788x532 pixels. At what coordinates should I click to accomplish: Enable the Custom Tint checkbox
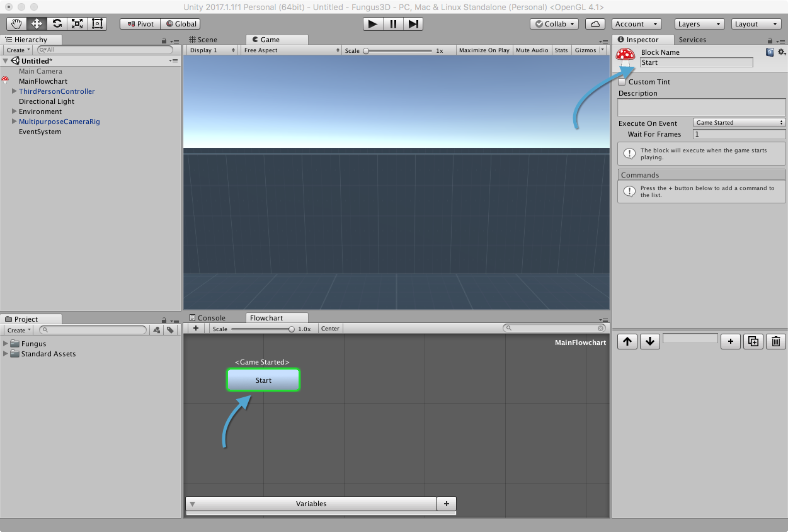coord(622,82)
